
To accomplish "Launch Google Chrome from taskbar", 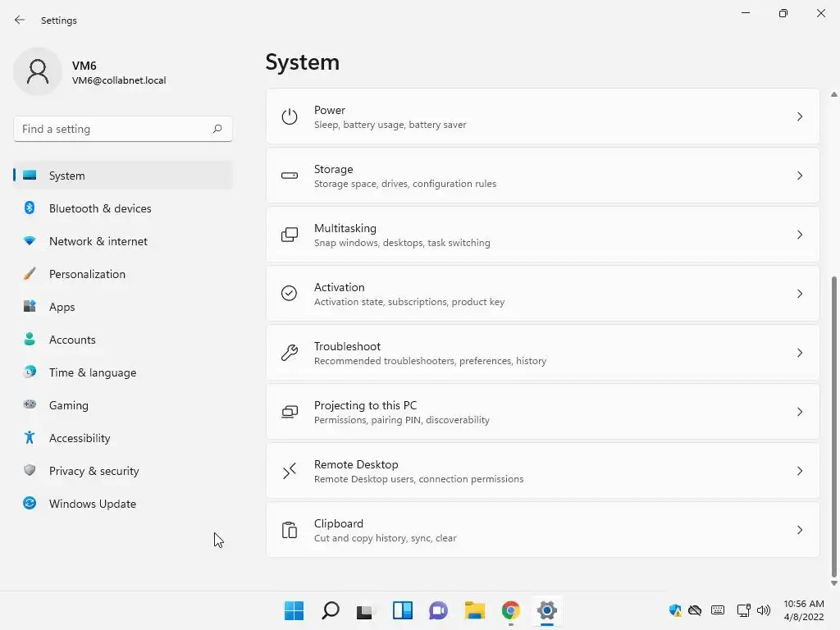I will click(510, 610).
